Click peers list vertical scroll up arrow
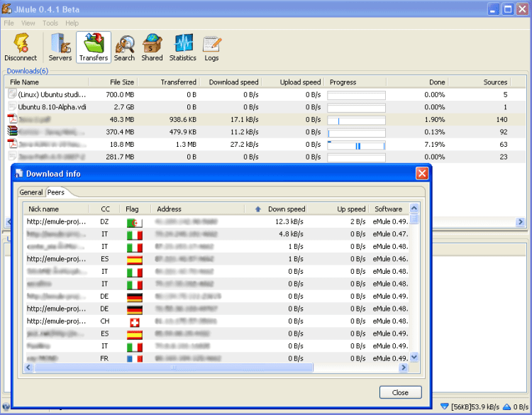The image size is (532, 415). [x=414, y=208]
